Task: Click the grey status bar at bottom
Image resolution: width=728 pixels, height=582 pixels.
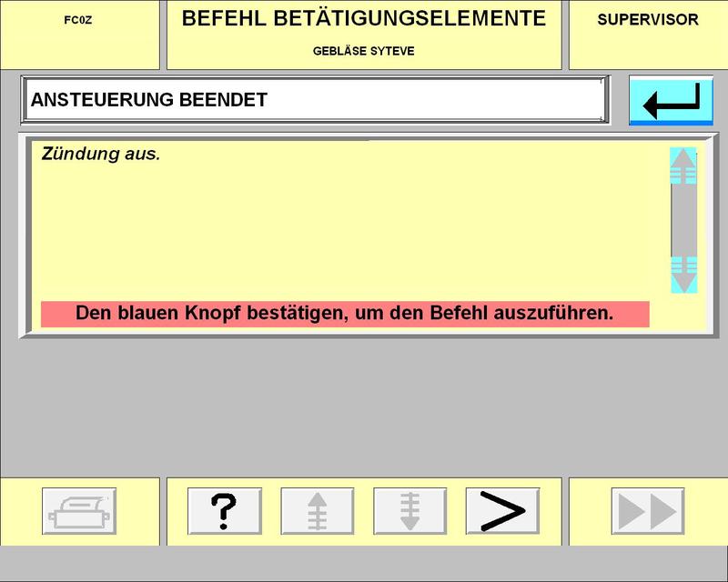Action: 364,564
